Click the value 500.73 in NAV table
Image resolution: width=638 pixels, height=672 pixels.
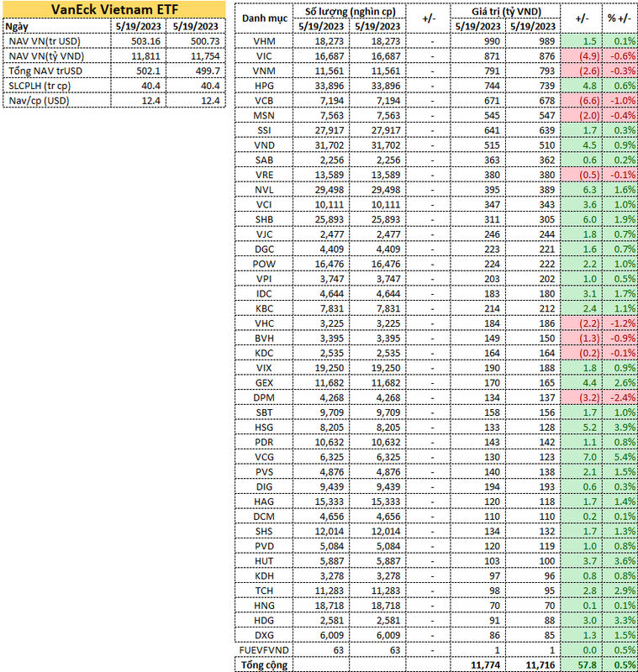point(205,41)
